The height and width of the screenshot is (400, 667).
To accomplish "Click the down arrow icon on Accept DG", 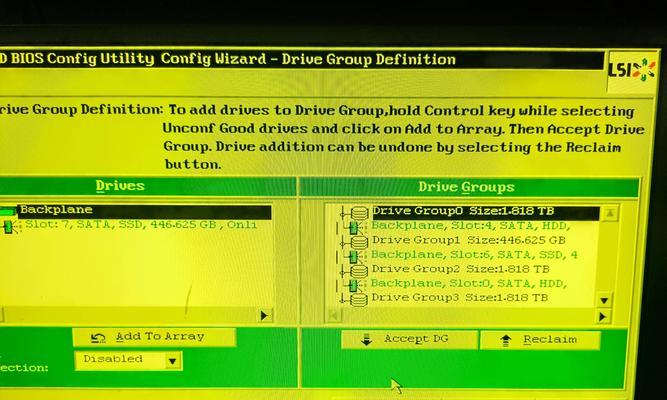I will tap(366, 340).
